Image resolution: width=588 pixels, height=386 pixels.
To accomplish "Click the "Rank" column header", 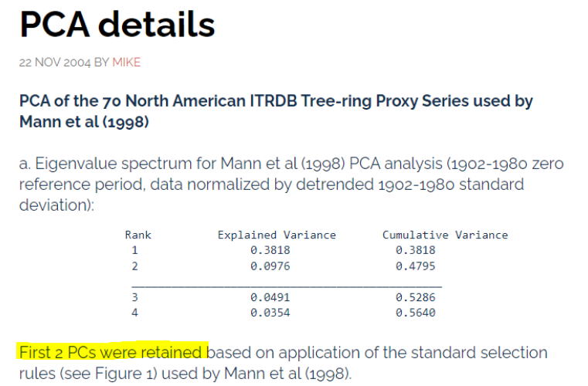I will pyautogui.click(x=140, y=235).
